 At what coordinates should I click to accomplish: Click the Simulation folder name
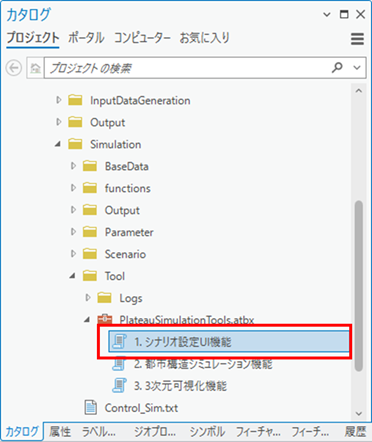click(x=115, y=144)
